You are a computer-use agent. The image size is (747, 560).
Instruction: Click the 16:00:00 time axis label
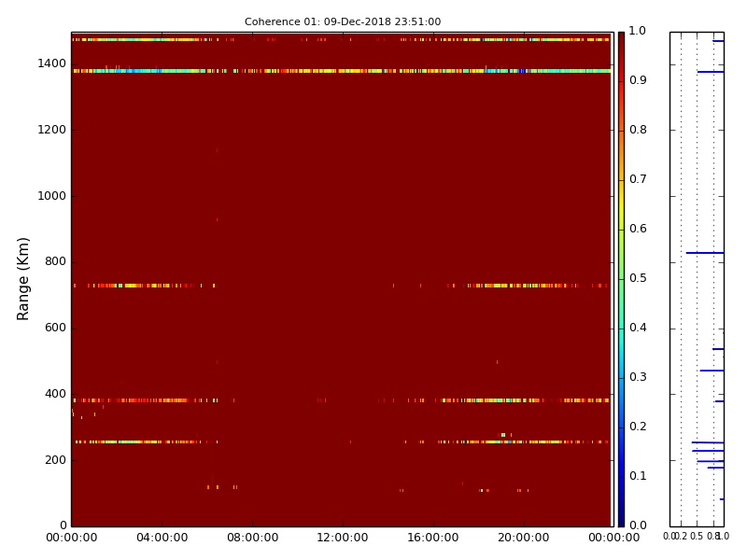(433, 538)
